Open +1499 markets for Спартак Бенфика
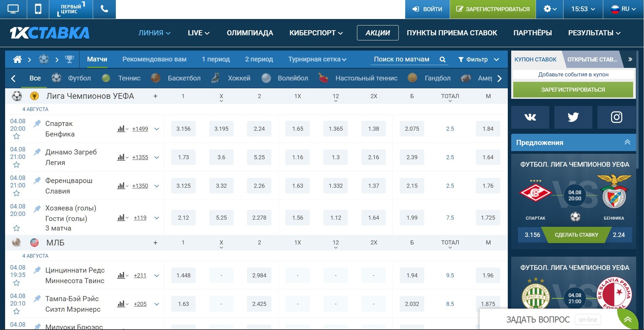 pos(140,129)
